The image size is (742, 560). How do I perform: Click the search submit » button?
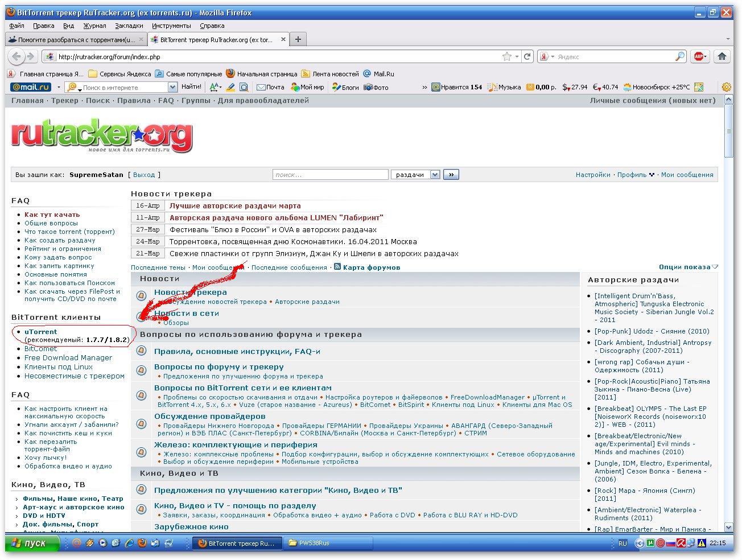451,175
